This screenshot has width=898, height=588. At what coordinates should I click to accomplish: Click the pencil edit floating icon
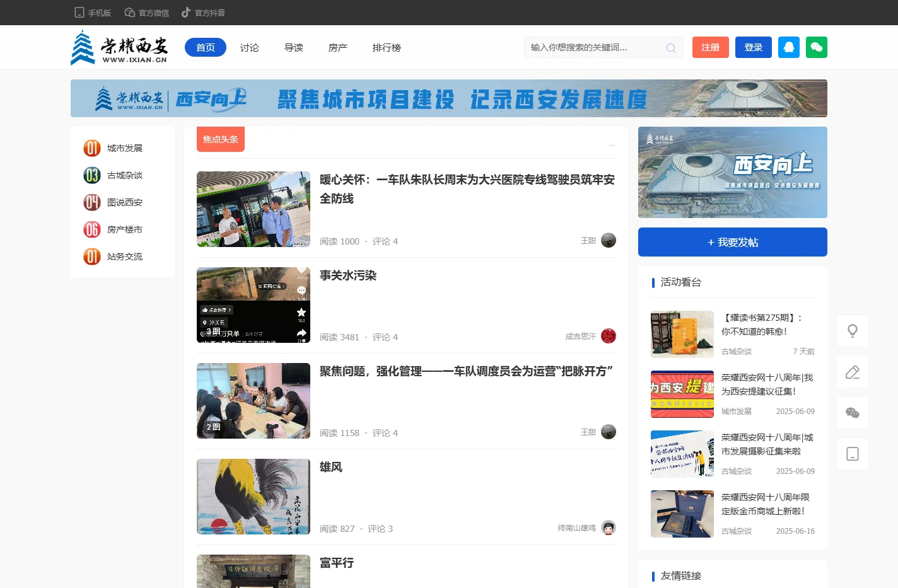[x=853, y=372]
